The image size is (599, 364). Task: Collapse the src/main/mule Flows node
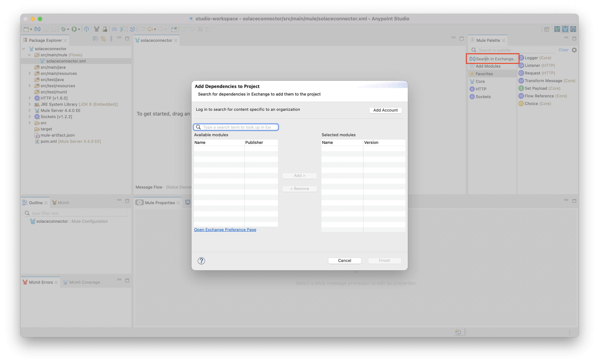(x=29, y=55)
